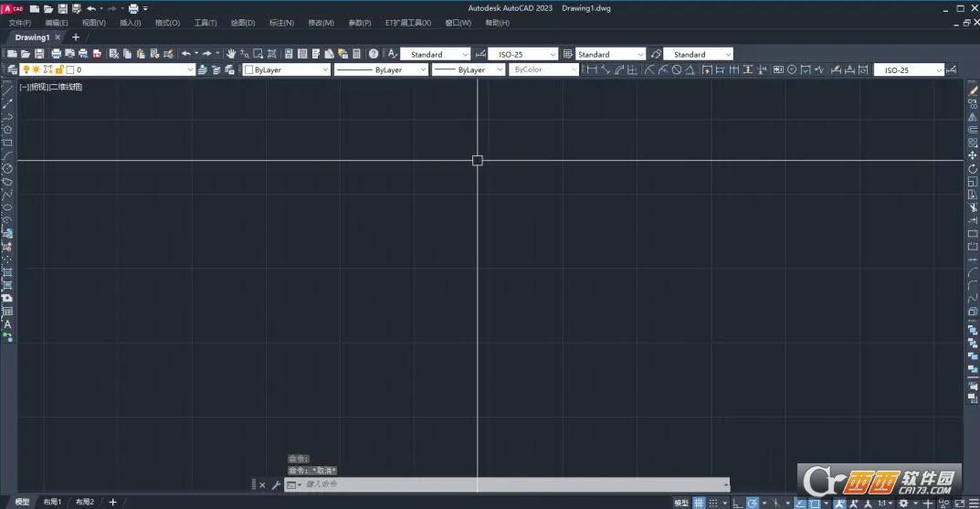Switch to the 布局1 layout tab
980x509 pixels.
click(x=54, y=502)
